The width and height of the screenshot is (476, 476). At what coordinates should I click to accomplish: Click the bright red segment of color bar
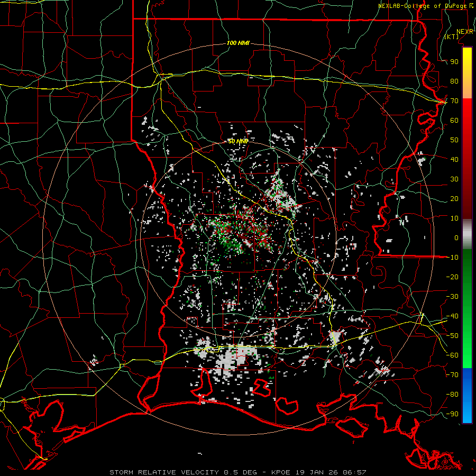click(x=467, y=112)
